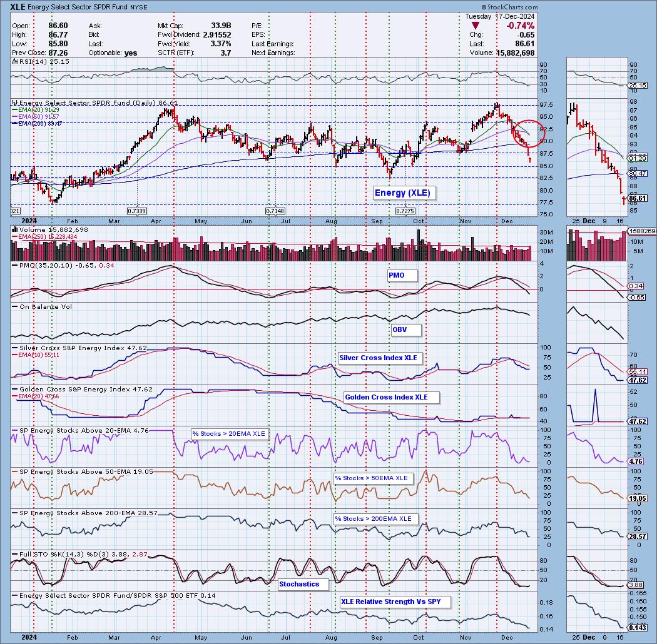Click the PMO annotation label
Image resolution: width=657 pixels, height=644 pixels.
click(402, 276)
